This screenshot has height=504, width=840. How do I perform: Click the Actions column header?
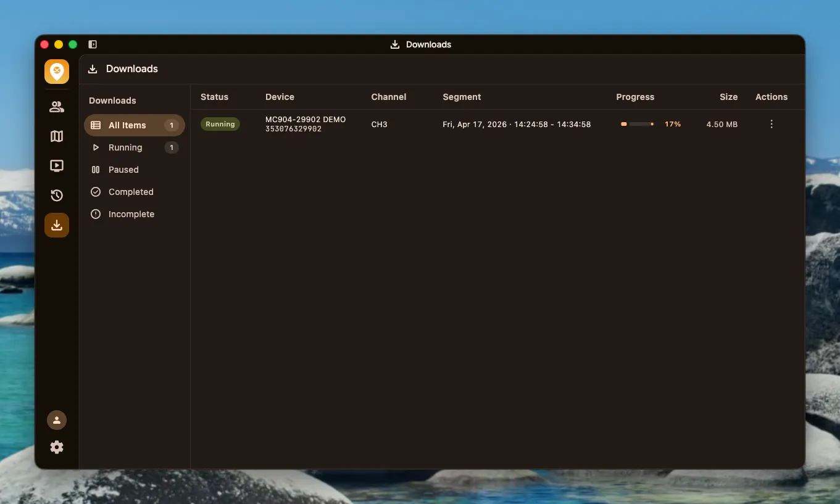(x=771, y=97)
